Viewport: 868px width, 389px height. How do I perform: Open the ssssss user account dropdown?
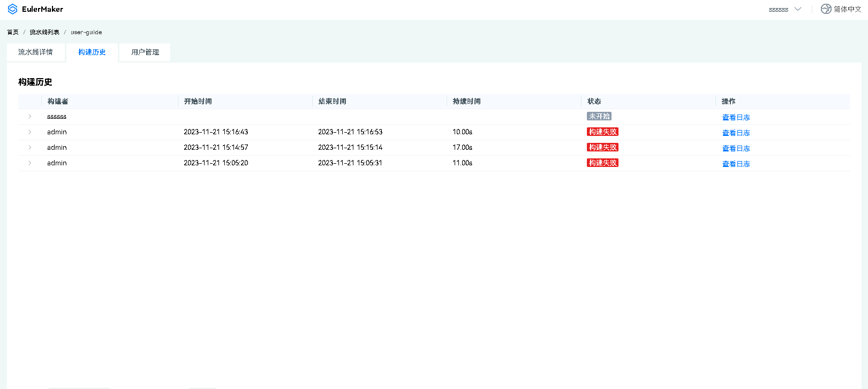(x=784, y=9)
